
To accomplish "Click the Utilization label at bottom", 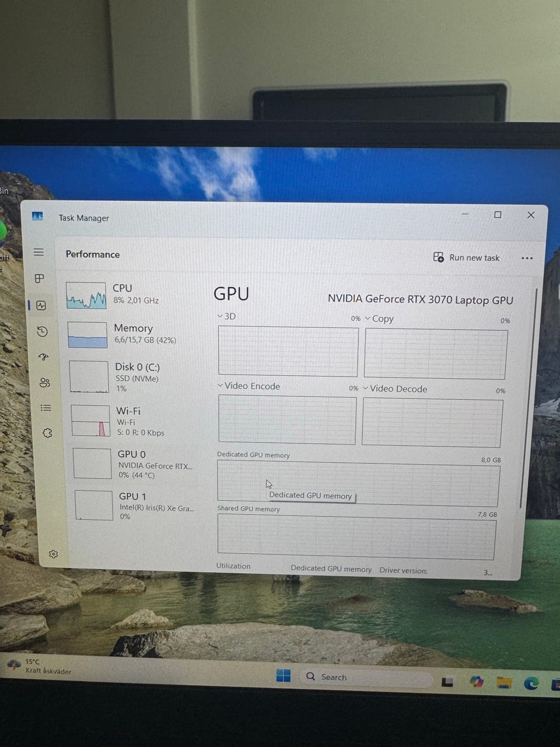I will coord(233,566).
